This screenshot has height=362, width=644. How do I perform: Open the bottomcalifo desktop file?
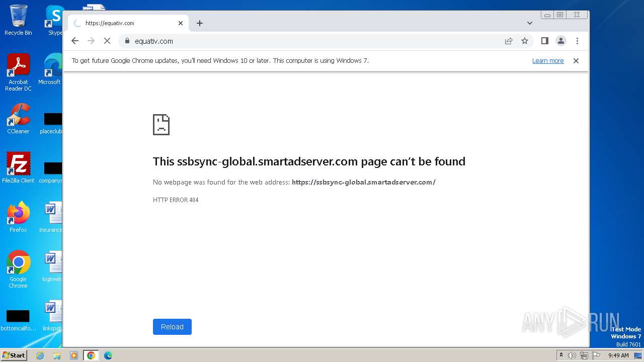click(18, 321)
